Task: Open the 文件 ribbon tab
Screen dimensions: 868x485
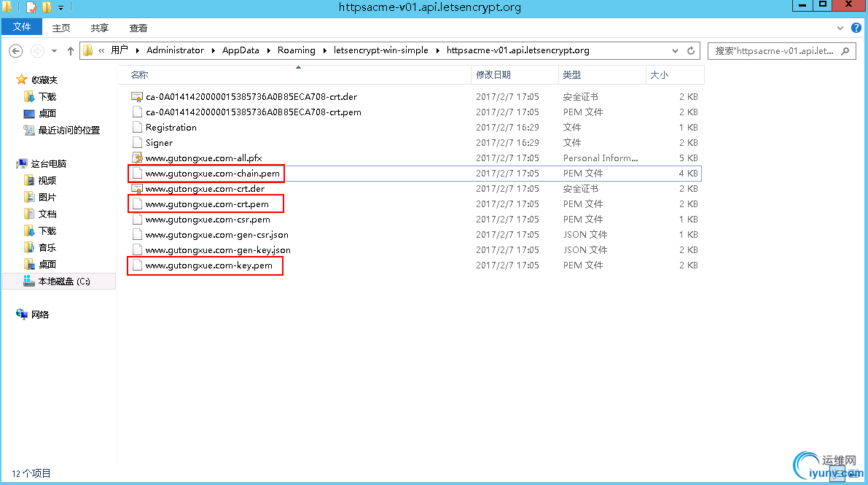Action: click(22, 27)
